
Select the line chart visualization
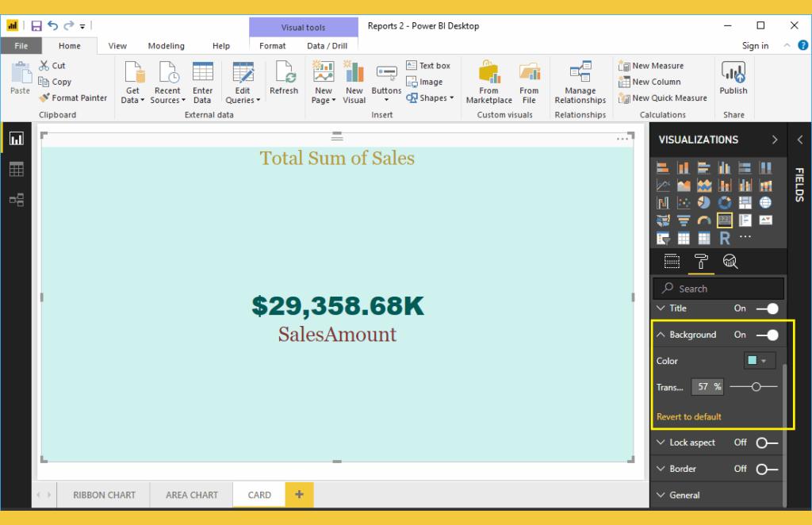point(662,186)
